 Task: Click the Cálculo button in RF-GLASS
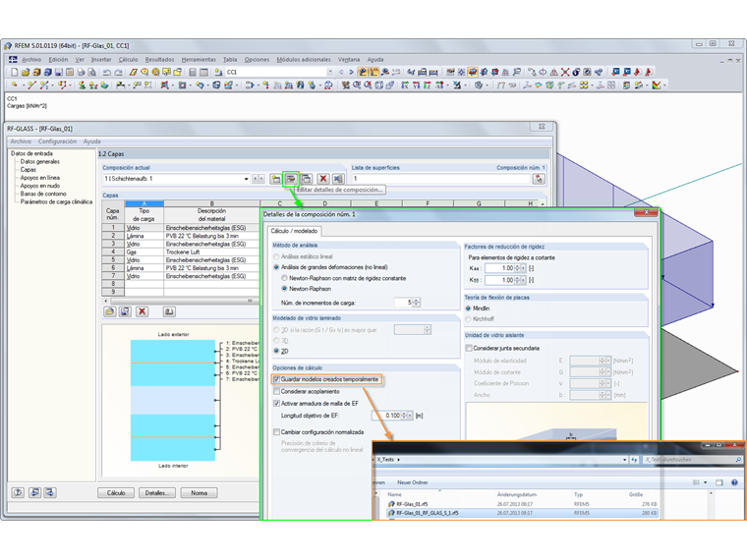click(x=116, y=493)
